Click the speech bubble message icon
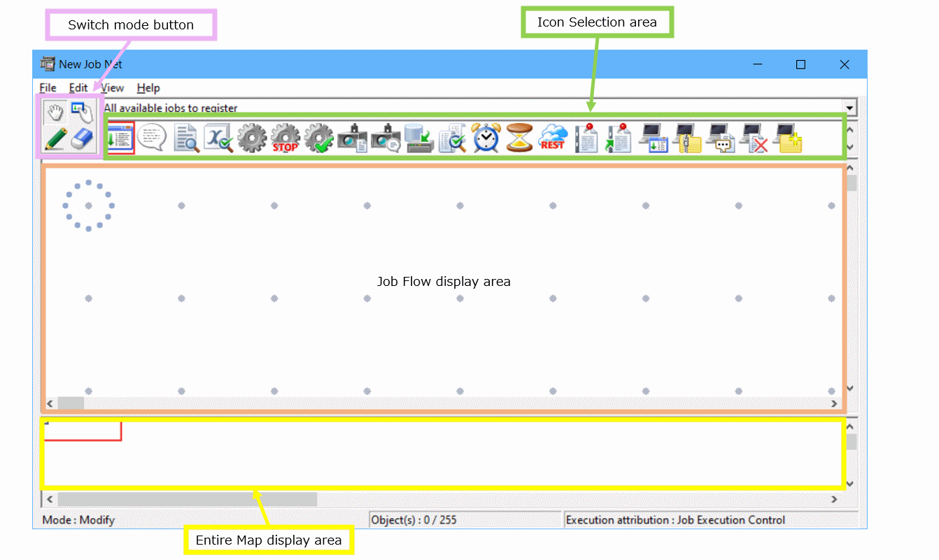 click(x=152, y=138)
